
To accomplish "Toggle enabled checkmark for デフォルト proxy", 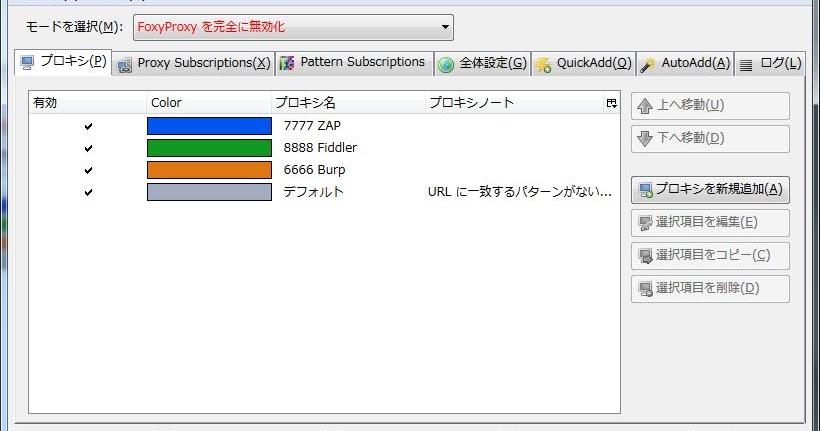I will click(x=88, y=192).
